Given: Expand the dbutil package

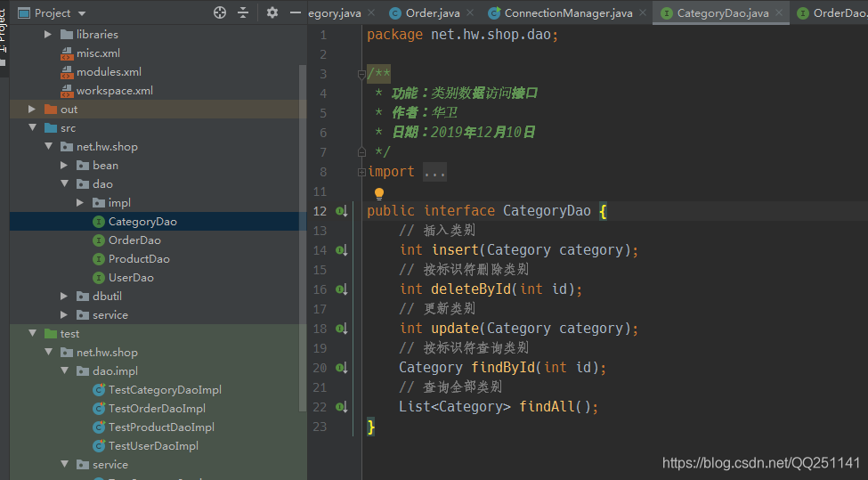Looking at the screenshot, I should click(x=64, y=297).
